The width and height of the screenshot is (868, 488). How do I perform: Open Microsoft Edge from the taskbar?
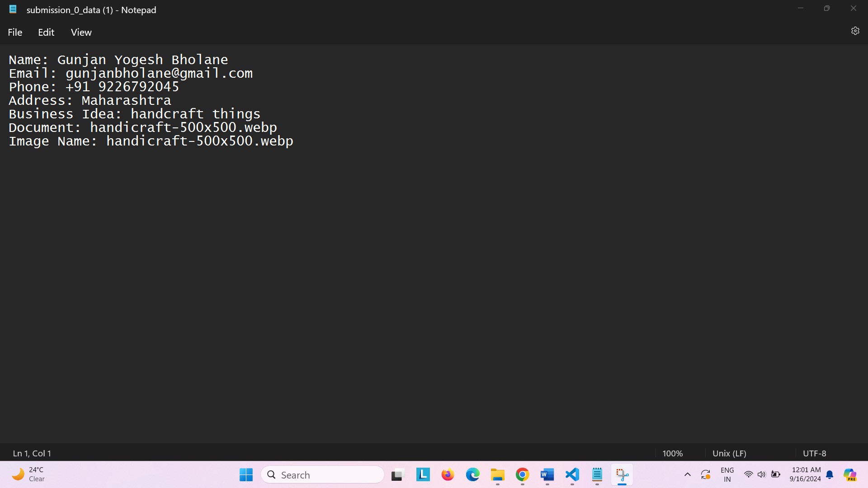coord(472,475)
